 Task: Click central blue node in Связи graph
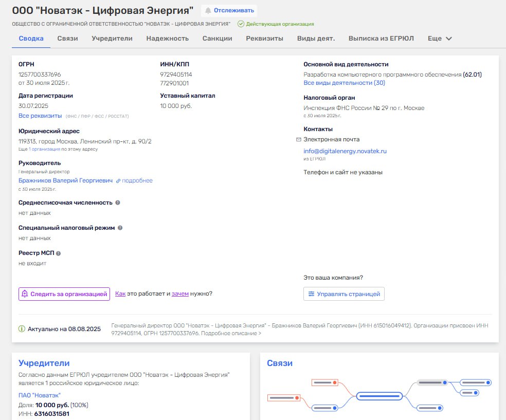pyautogui.click(x=380, y=396)
